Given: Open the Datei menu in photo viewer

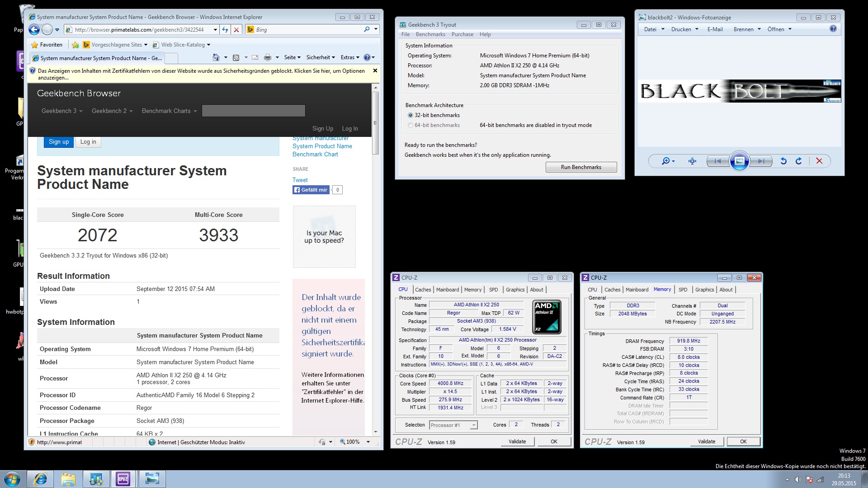Looking at the screenshot, I should point(654,29).
